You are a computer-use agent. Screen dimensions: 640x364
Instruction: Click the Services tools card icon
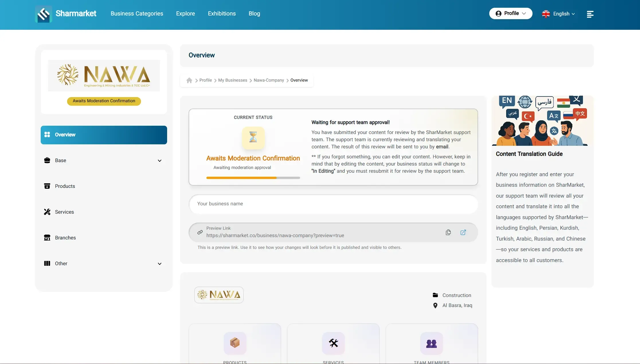coord(333,343)
